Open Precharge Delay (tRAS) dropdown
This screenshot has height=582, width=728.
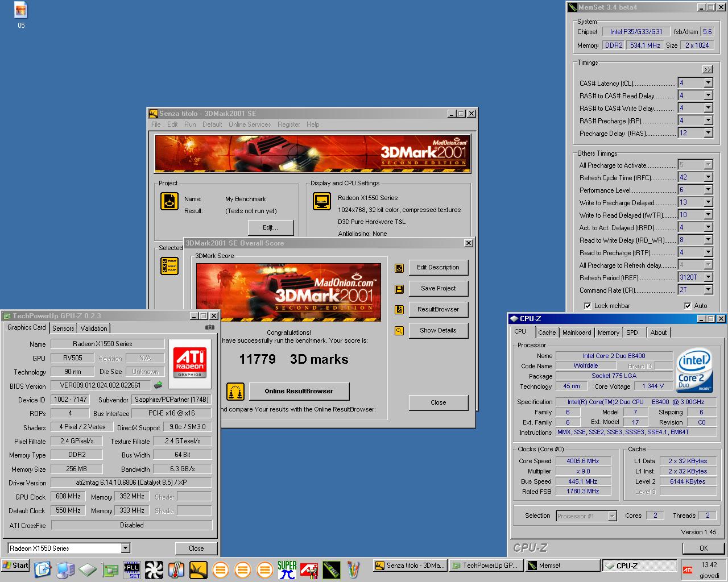click(708, 133)
